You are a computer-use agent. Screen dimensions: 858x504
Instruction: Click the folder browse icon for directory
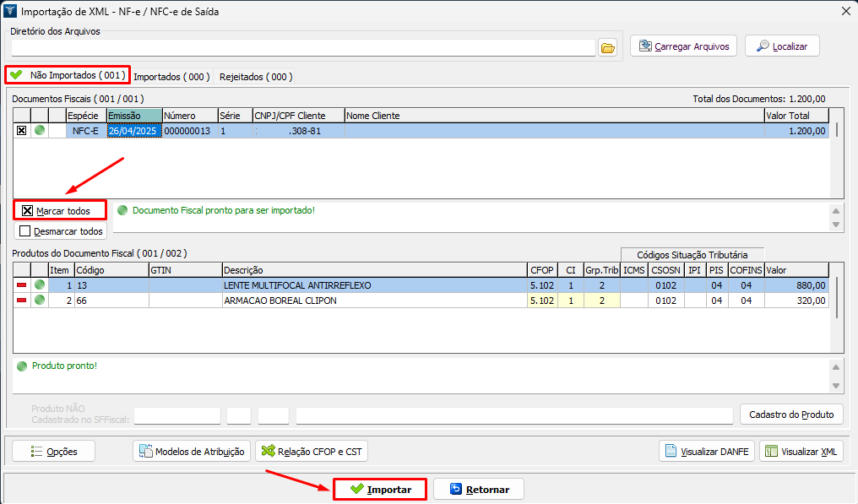tap(608, 47)
